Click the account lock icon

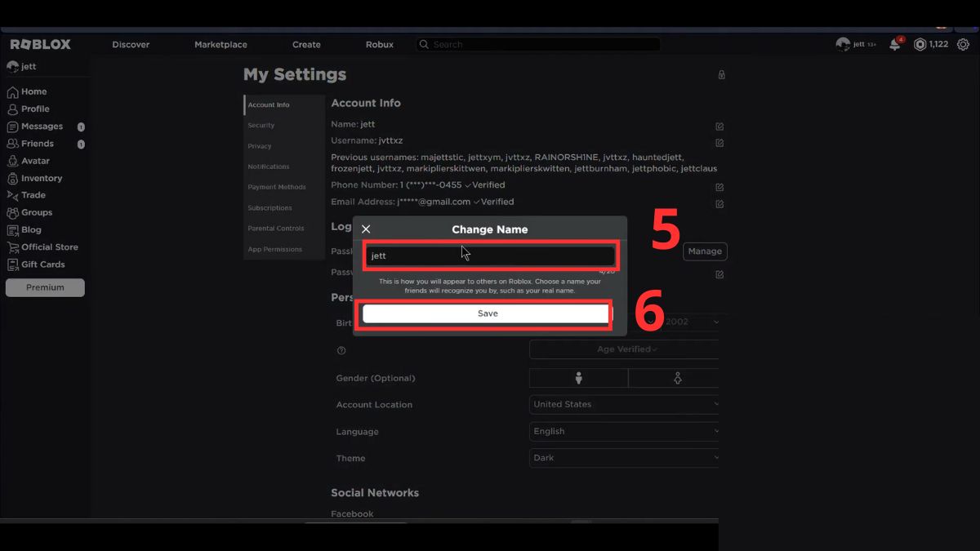coord(721,75)
